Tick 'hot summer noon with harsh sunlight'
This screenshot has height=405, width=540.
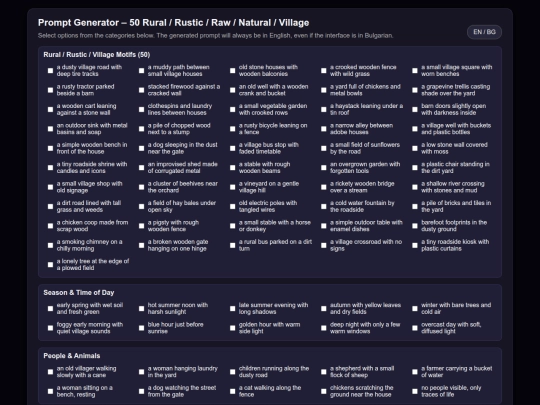(x=142, y=309)
